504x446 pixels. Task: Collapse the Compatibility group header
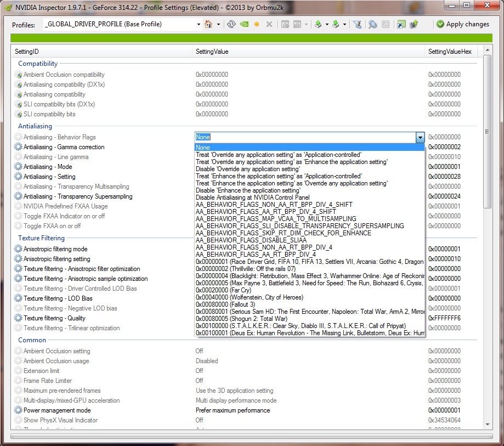[38, 63]
